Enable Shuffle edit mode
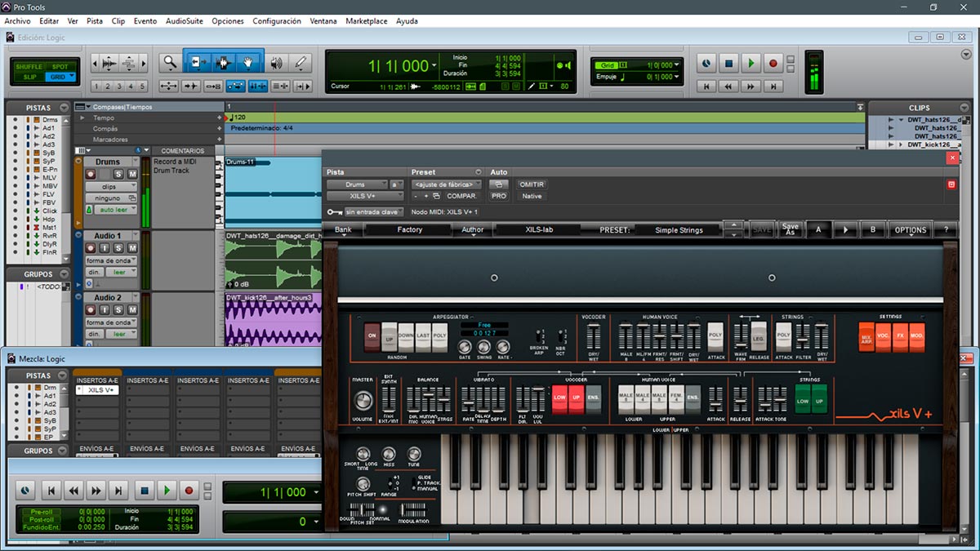Image resolution: width=980 pixels, height=551 pixels. 30,67
